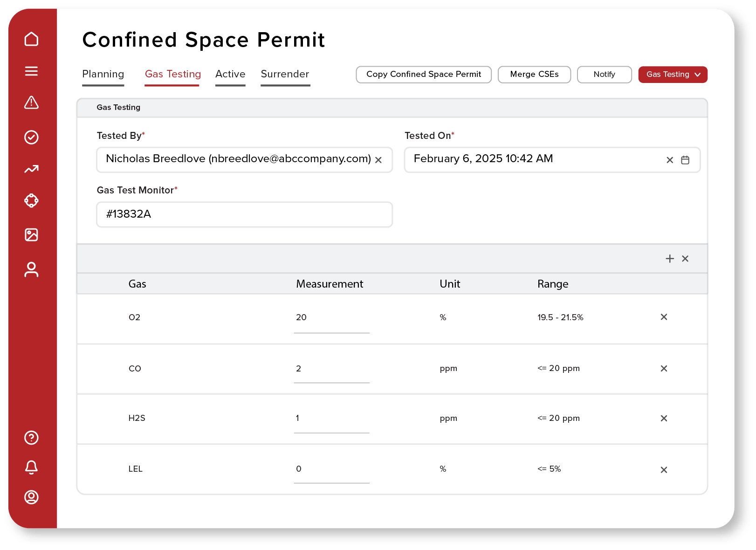Open the help question mark icon

tap(31, 438)
